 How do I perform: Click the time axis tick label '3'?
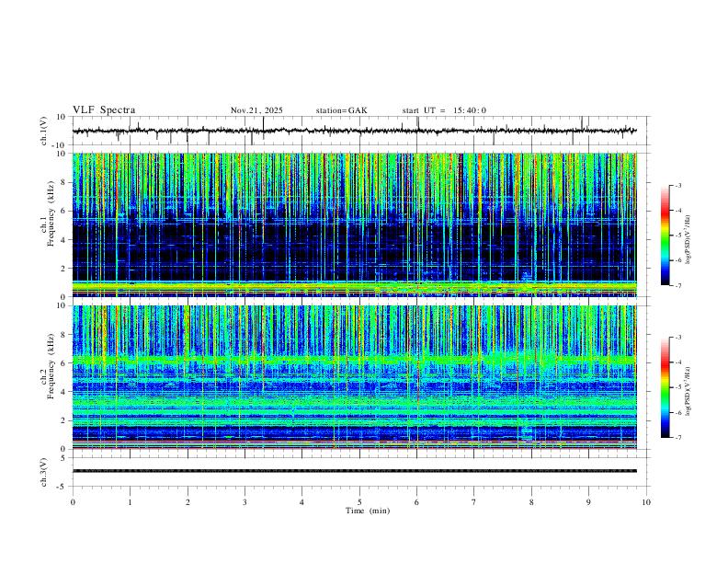coord(245,502)
